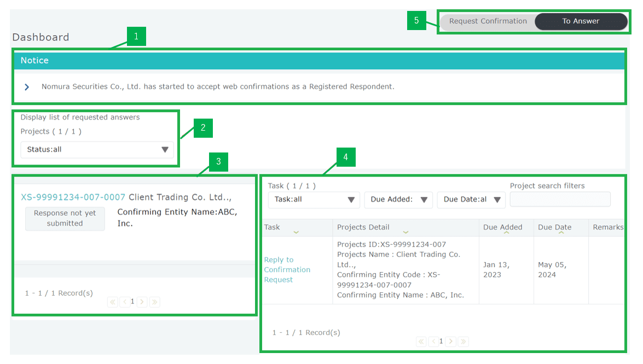Image resolution: width=643 pixels, height=364 pixels.
Task: Sort by the Projects Detail column arrow
Action: coord(406,232)
